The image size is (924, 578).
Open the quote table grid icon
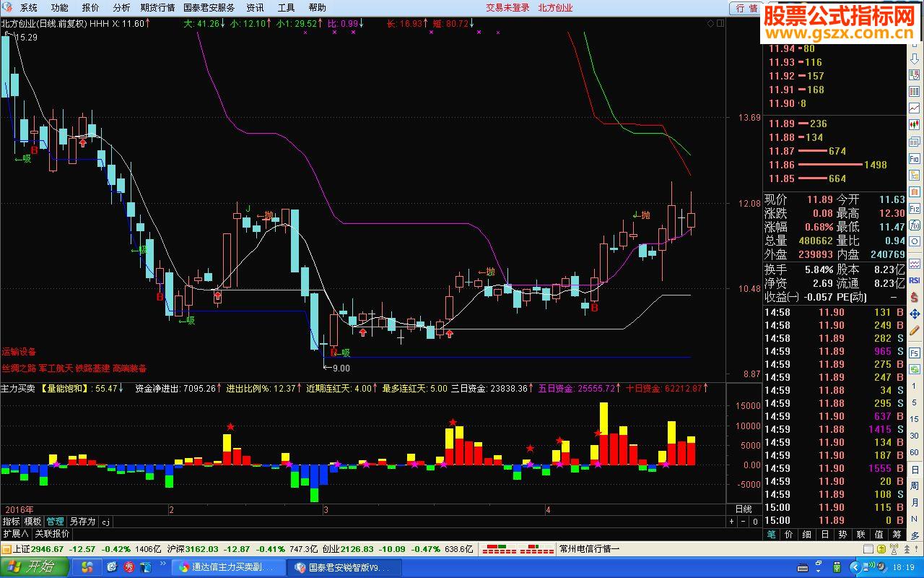[915, 90]
